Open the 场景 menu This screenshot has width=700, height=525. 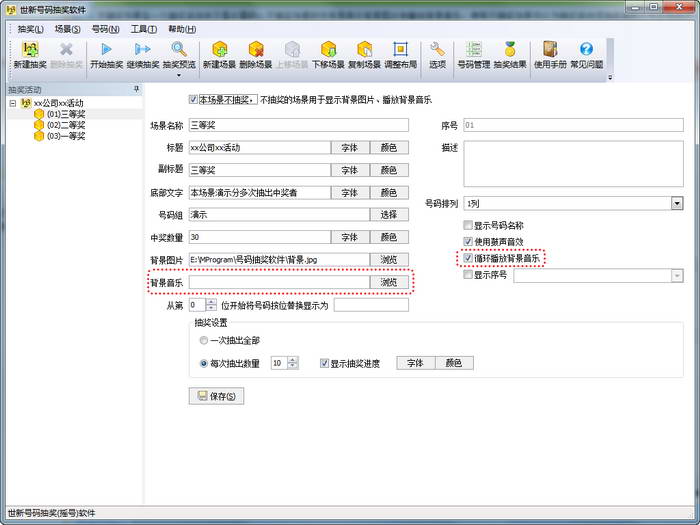[68, 29]
